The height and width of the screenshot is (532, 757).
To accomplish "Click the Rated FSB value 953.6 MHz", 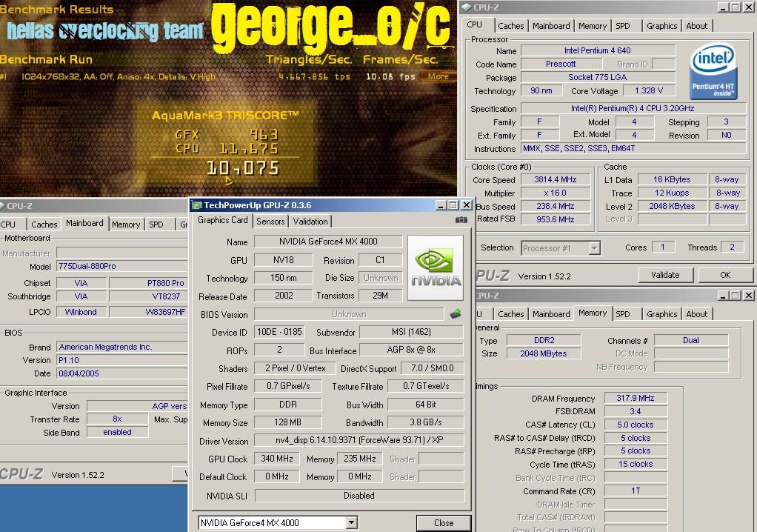I will (556, 219).
